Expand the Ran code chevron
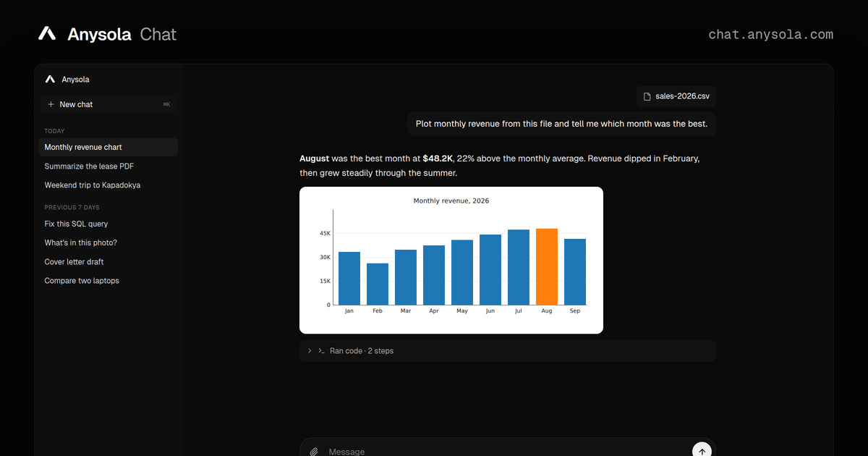Screen dimensions: 868x456 tap(310, 351)
